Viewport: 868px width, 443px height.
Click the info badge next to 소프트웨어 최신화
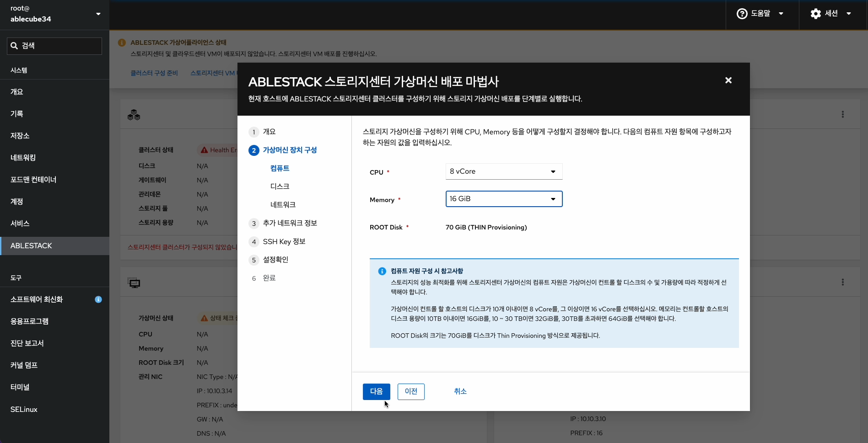click(x=98, y=299)
